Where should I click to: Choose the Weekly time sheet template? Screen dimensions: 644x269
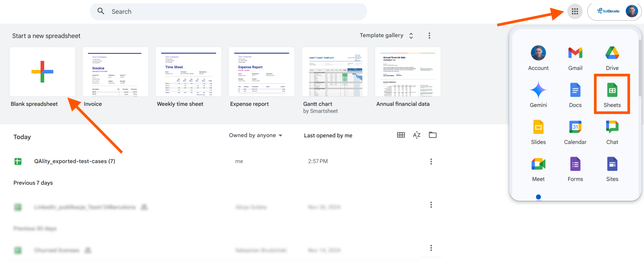[189, 72]
